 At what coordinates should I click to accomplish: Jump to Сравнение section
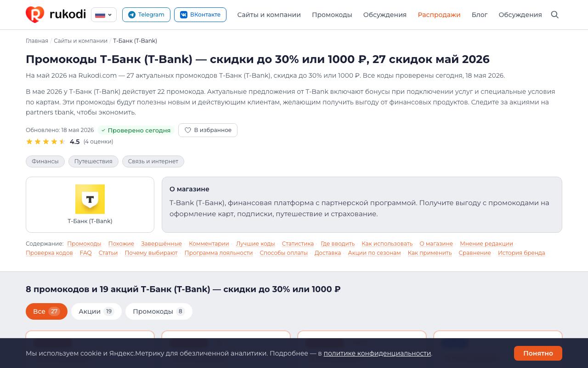pyautogui.click(x=475, y=253)
